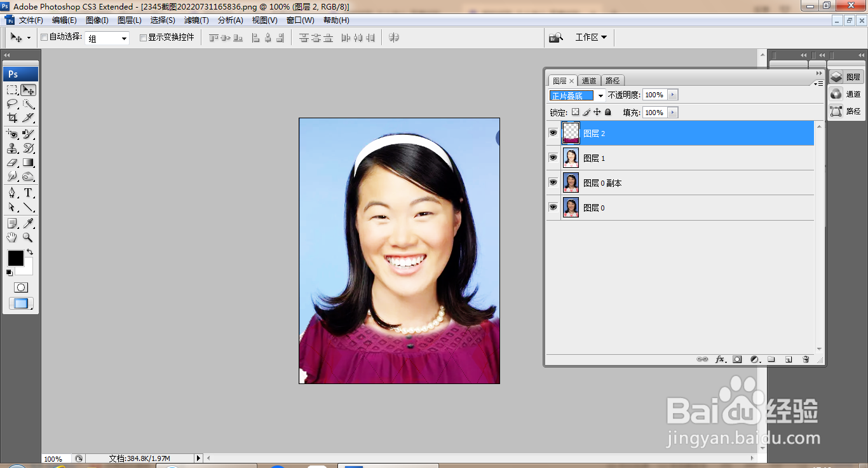Hide 图层 0 副本 visibility eye
The image size is (868, 468).
click(553, 182)
